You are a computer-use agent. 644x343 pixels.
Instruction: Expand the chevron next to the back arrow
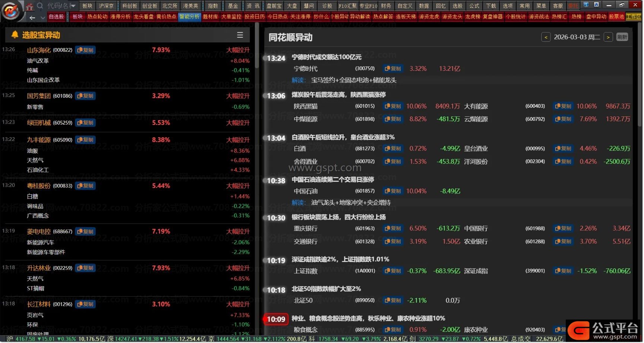click(42, 18)
